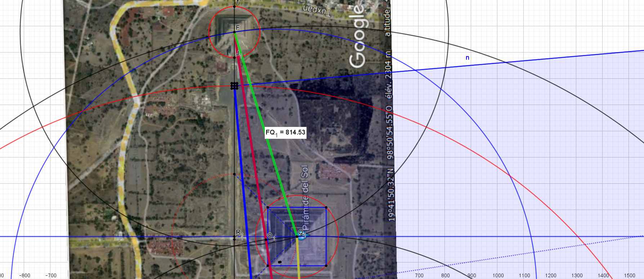Select the FQ1 = 814.53 distance label
This screenshot has width=644, height=279.
click(285, 133)
